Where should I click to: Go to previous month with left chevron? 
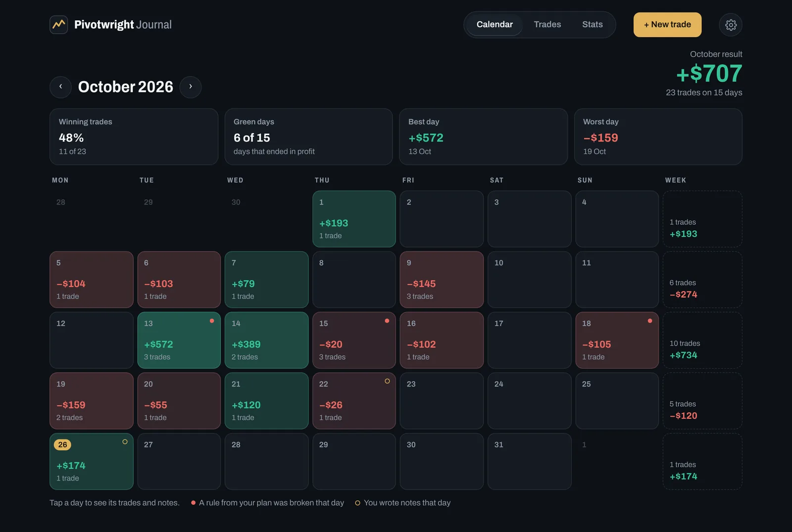(x=60, y=87)
